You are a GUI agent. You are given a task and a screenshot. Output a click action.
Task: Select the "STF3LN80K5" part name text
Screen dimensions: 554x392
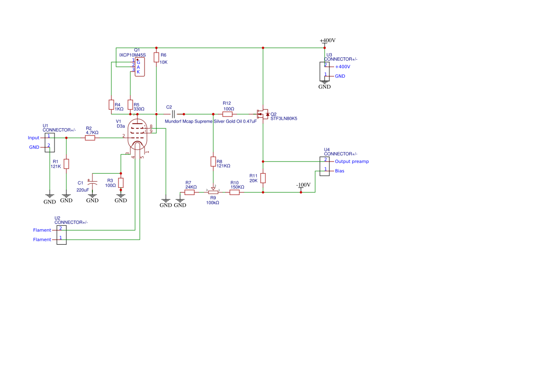[284, 118]
